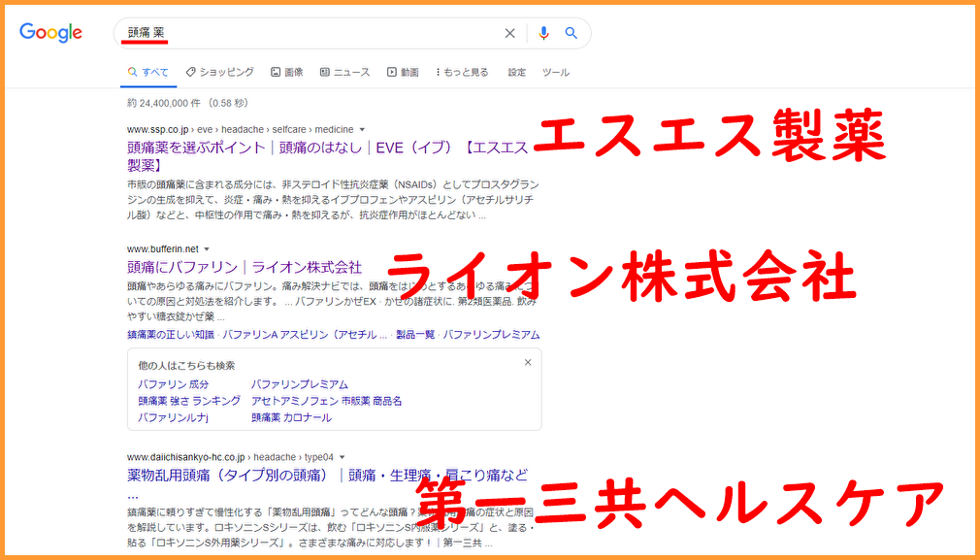
Task: Search related term アセトアミノフェン 市販薬 商品名
Action: click(x=326, y=401)
